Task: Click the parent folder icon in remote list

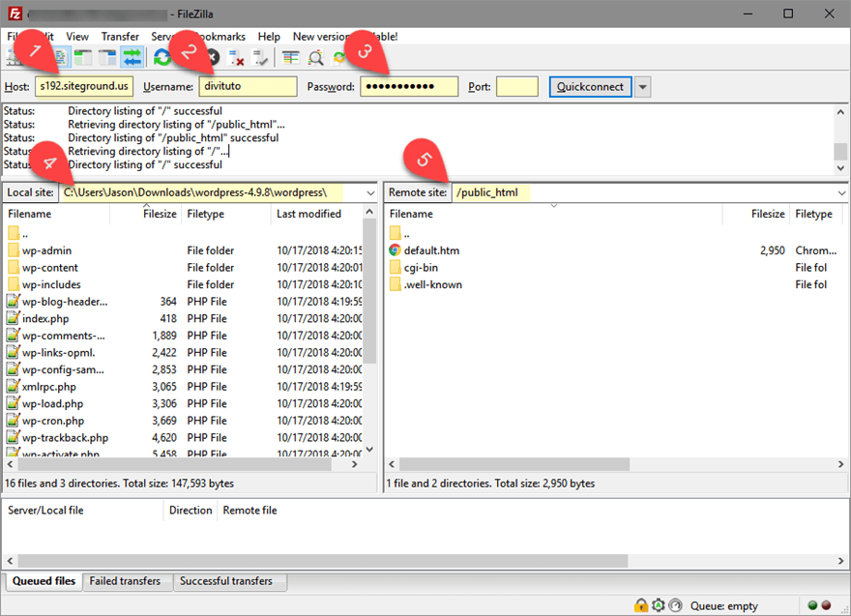Action: coord(396,233)
